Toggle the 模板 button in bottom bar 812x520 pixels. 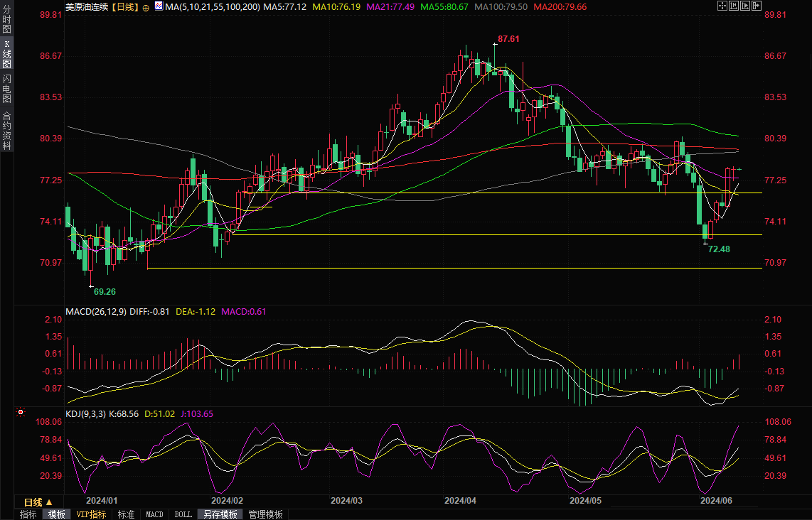tap(57, 514)
